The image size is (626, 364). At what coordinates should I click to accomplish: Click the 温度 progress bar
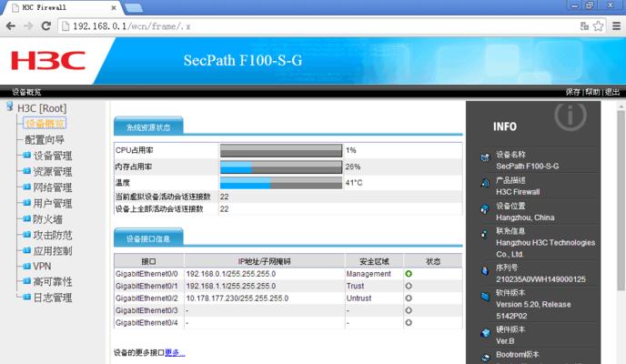pos(281,183)
